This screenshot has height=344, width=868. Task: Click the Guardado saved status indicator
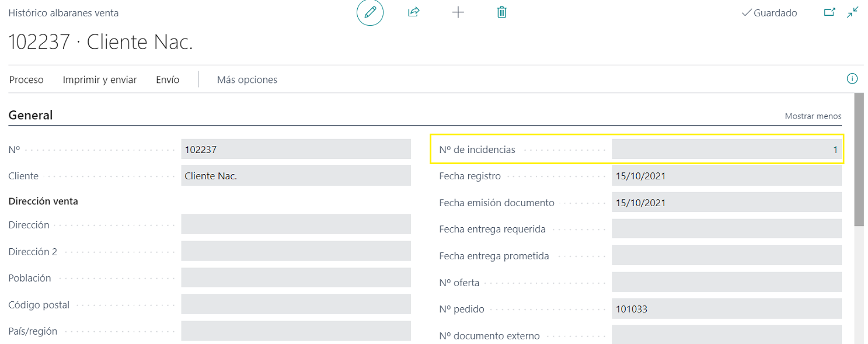point(769,13)
